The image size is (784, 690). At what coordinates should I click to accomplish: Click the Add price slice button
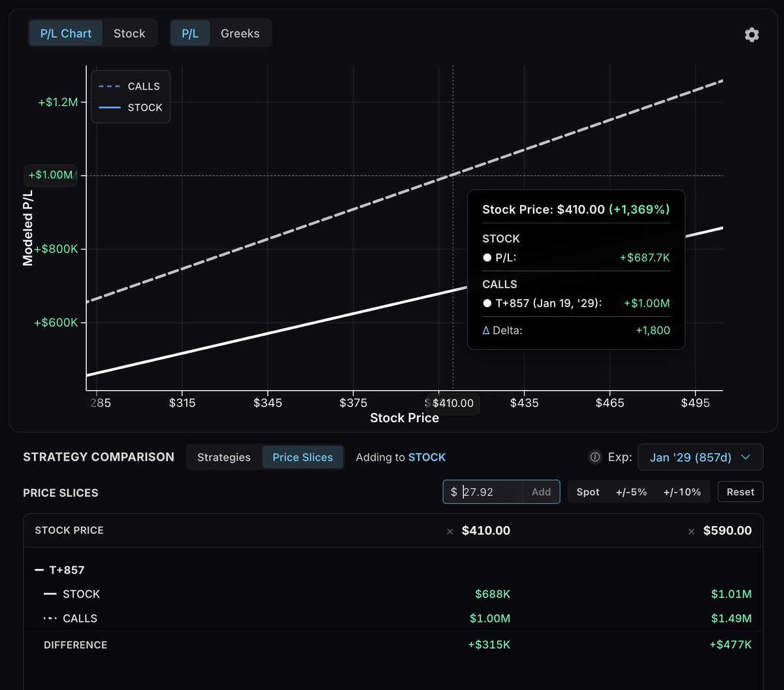541,492
